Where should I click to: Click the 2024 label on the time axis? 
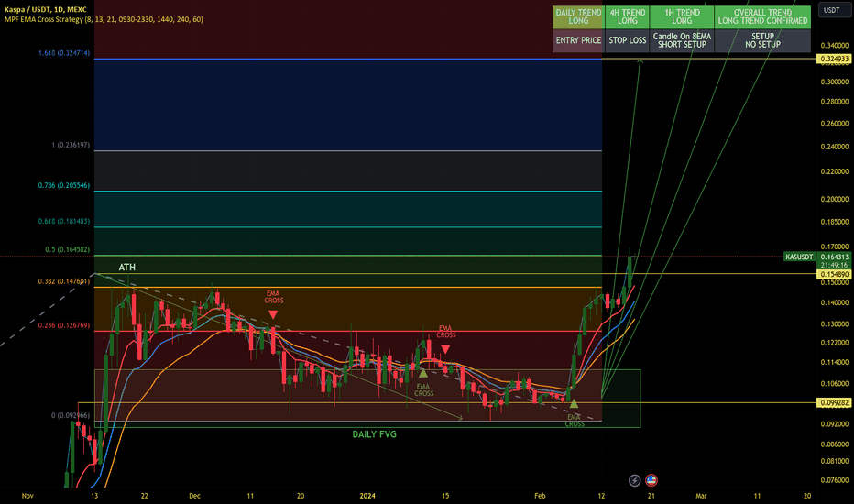367,495
